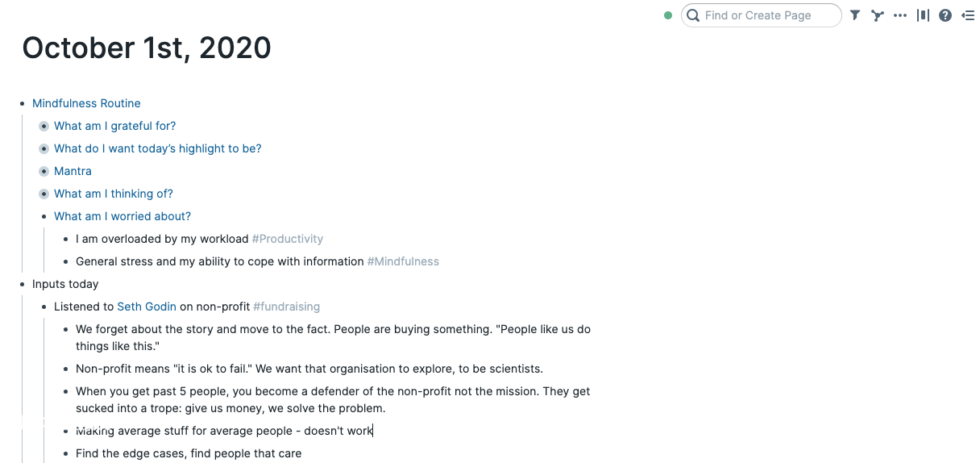Viewport: 980px width, 463px height.
Task: Open the help question mark icon
Action: click(945, 15)
